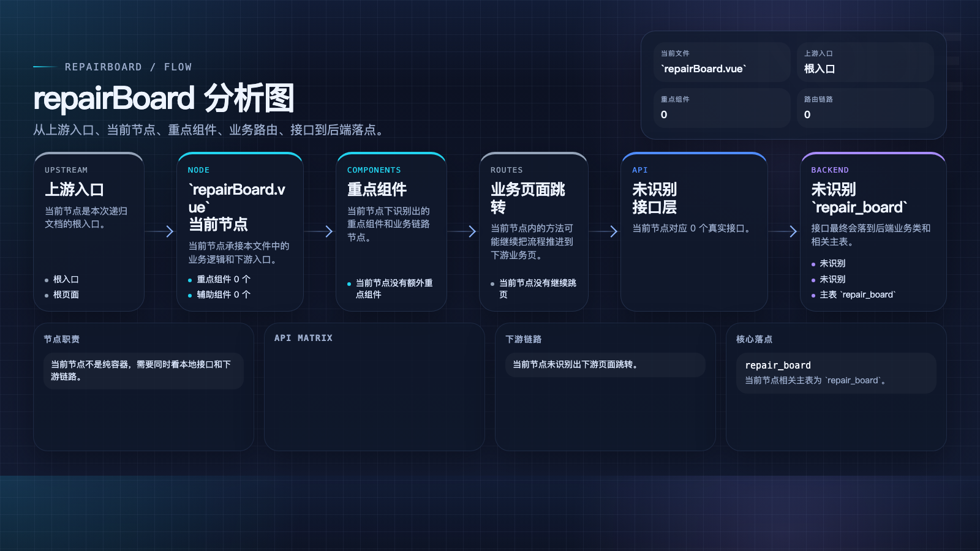Select 当前节点未识别出下游页面跳转 box
980x551 pixels.
[605, 364]
